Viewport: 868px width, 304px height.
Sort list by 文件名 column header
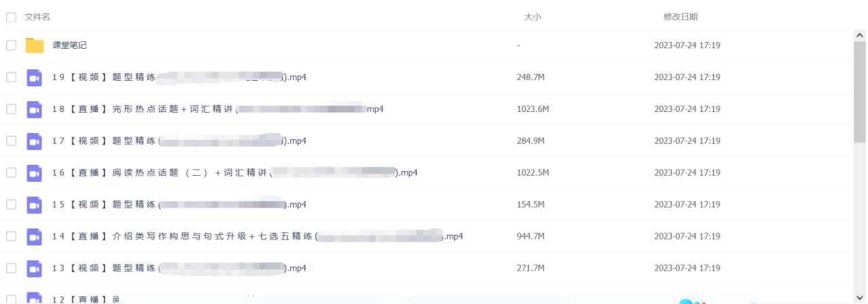[x=37, y=17]
